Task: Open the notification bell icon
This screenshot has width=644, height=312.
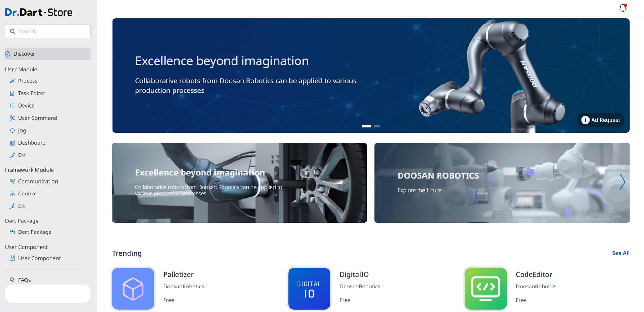Action: pos(623,8)
